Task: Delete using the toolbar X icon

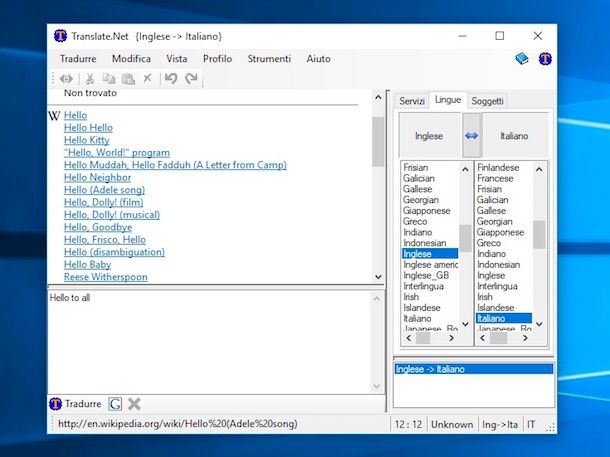Action: [147, 79]
